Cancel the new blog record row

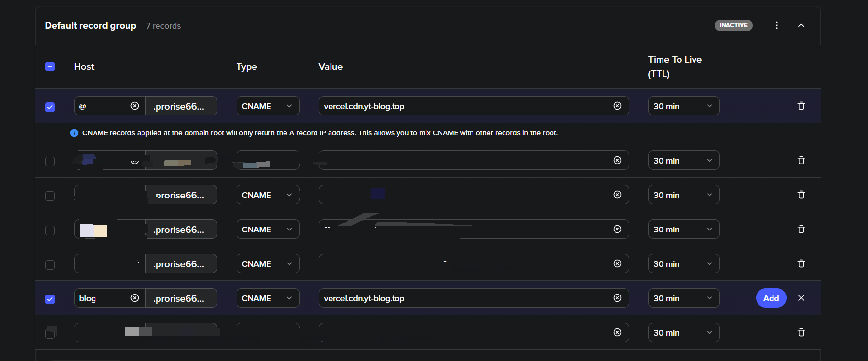(801, 298)
